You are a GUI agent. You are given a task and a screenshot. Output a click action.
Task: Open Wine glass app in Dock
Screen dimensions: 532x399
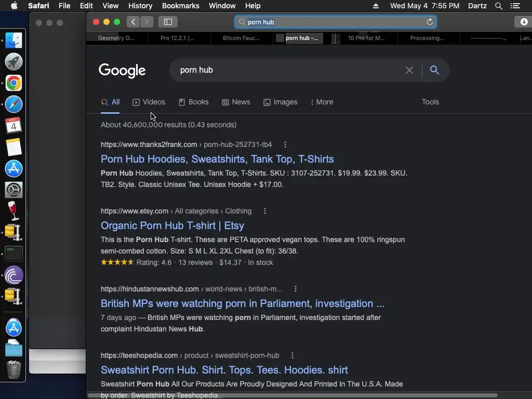tap(14, 211)
